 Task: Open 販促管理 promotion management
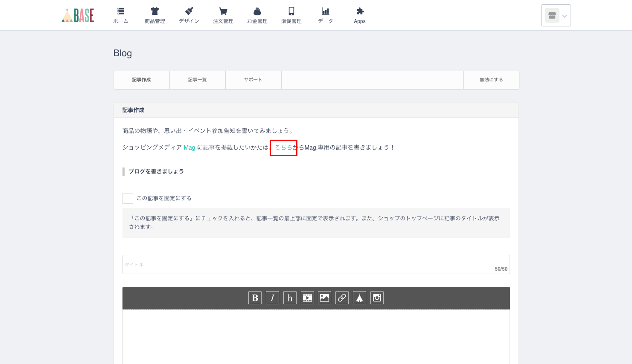pos(291,15)
